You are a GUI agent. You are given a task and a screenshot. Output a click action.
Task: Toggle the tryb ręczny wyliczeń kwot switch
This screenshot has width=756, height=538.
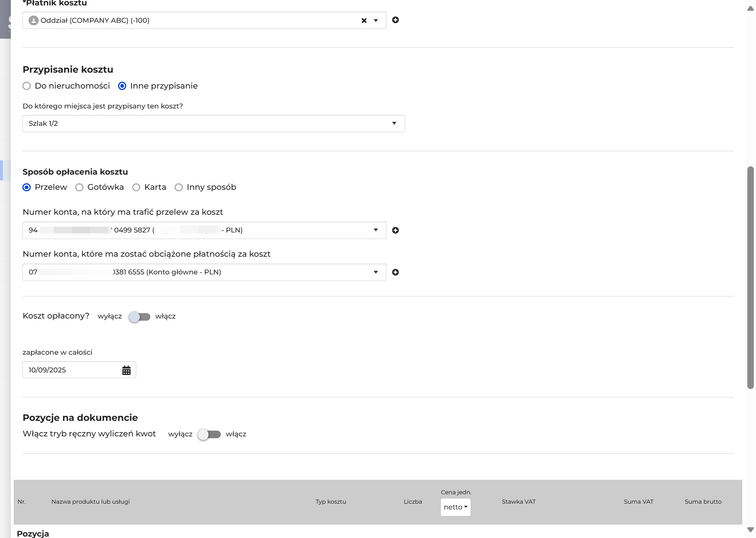(x=209, y=434)
